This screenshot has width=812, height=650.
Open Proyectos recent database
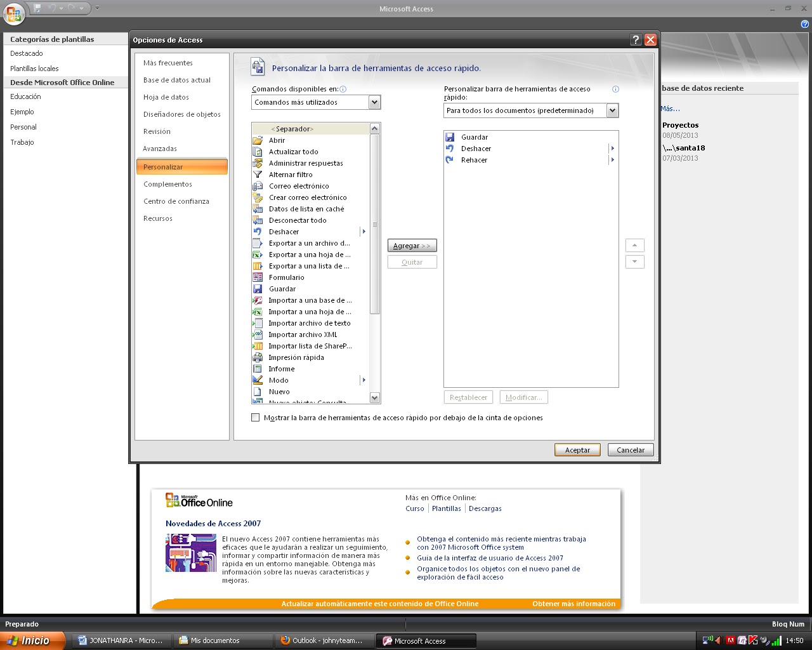pyautogui.click(x=681, y=125)
